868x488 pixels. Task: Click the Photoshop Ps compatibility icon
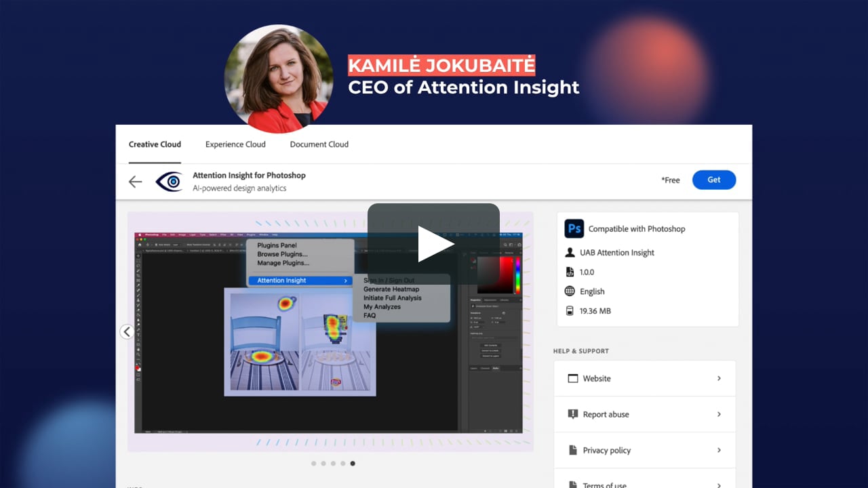point(574,228)
